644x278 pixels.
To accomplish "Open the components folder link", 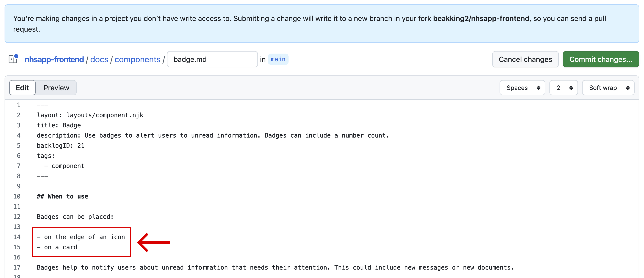I will [x=138, y=59].
